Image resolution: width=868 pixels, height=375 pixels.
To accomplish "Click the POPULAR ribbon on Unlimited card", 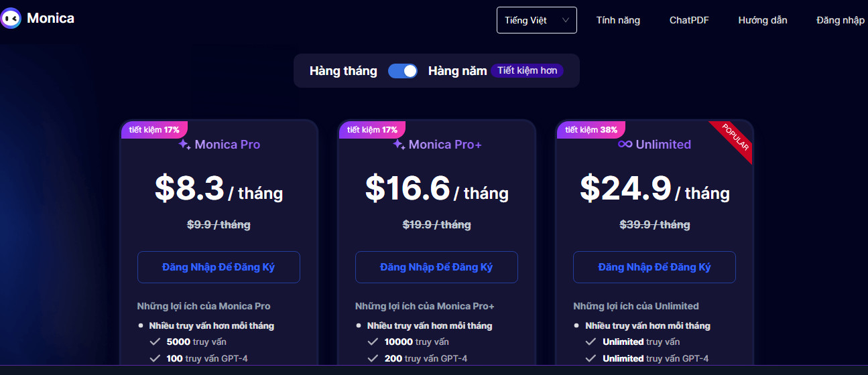I will (x=735, y=139).
